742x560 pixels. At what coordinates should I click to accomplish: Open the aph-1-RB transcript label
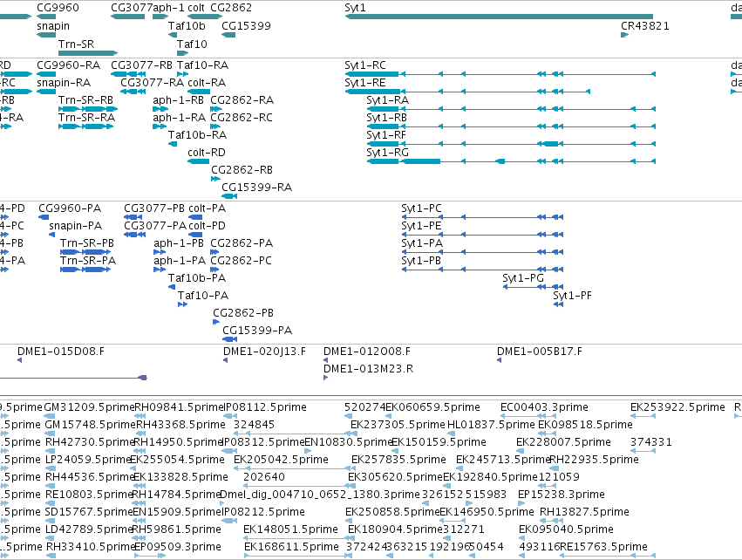pyautogui.click(x=179, y=100)
